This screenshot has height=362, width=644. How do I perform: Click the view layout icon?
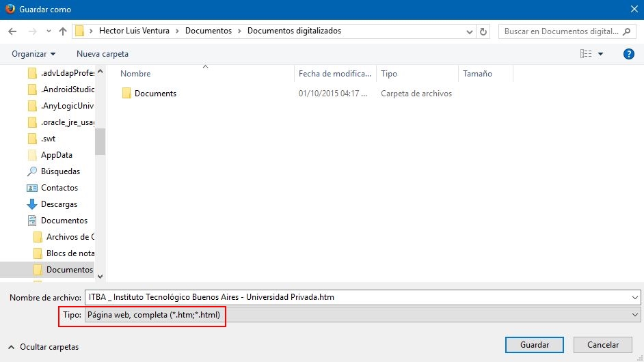[586, 54]
